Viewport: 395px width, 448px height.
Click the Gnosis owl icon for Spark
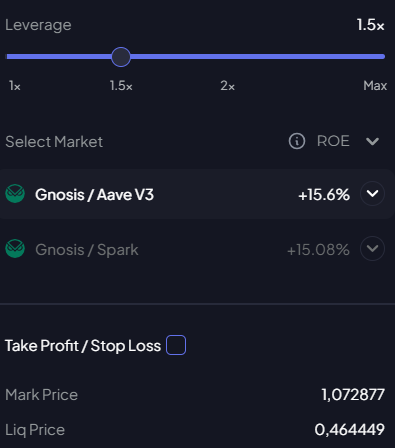[x=15, y=249]
